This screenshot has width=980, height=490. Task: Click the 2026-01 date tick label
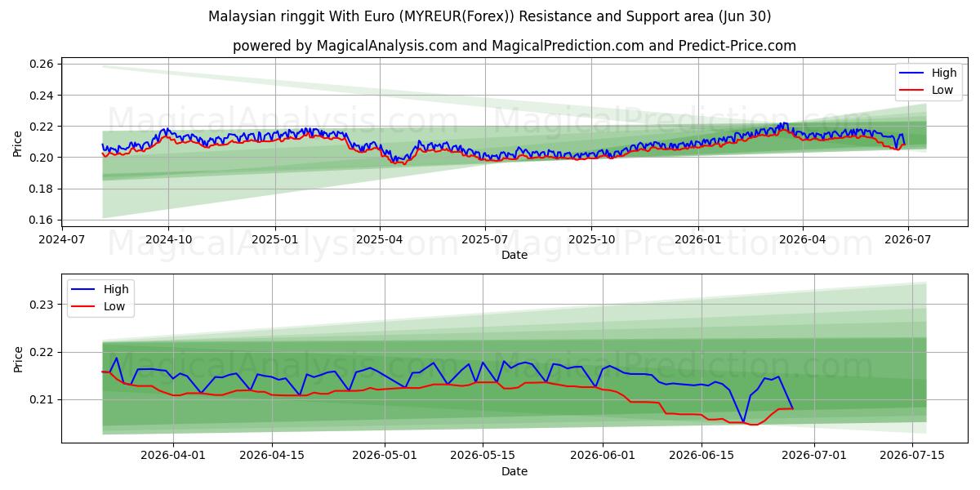(697, 239)
